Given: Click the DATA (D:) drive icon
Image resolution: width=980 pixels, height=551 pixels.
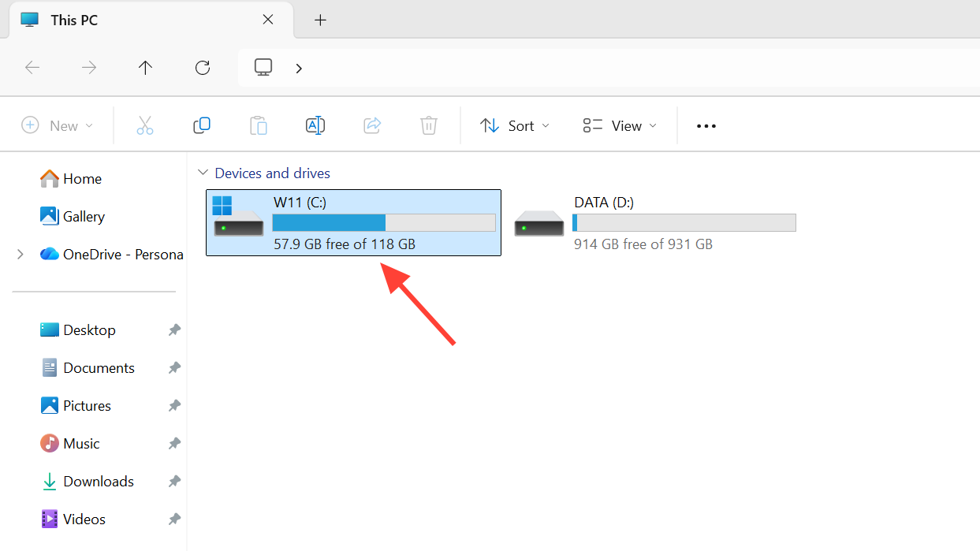Looking at the screenshot, I should tap(539, 224).
